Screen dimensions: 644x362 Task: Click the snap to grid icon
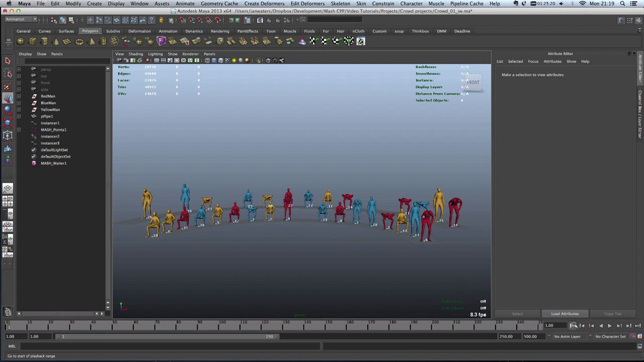182,20
